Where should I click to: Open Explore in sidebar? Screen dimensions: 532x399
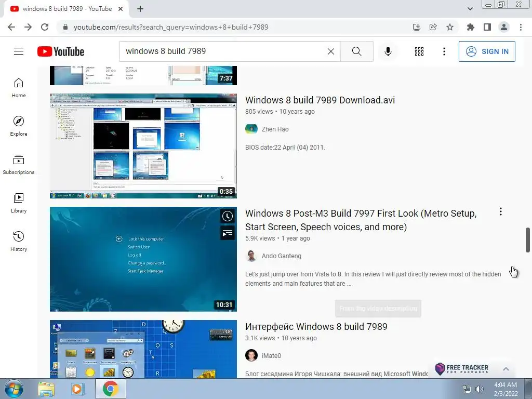[19, 126]
